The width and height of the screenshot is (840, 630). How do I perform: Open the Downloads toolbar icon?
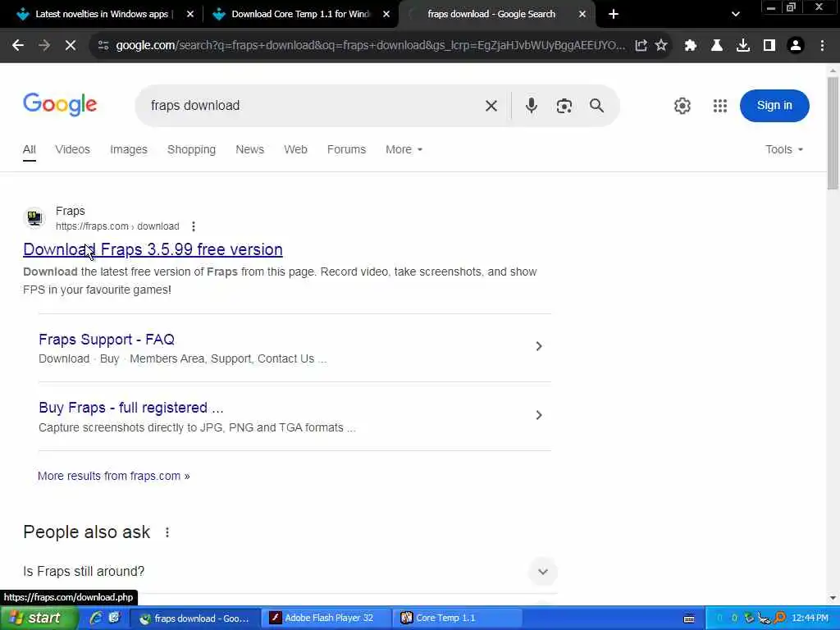coord(743,46)
